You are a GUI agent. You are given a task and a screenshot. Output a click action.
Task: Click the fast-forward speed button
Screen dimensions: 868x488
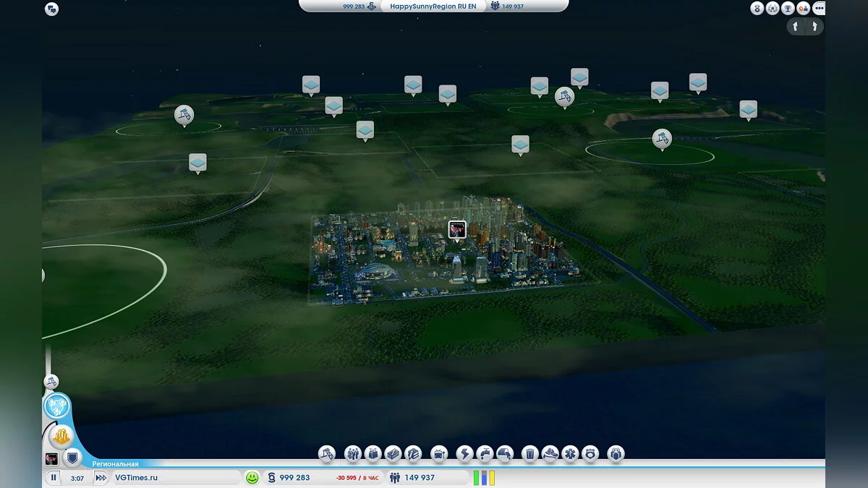[x=101, y=478]
